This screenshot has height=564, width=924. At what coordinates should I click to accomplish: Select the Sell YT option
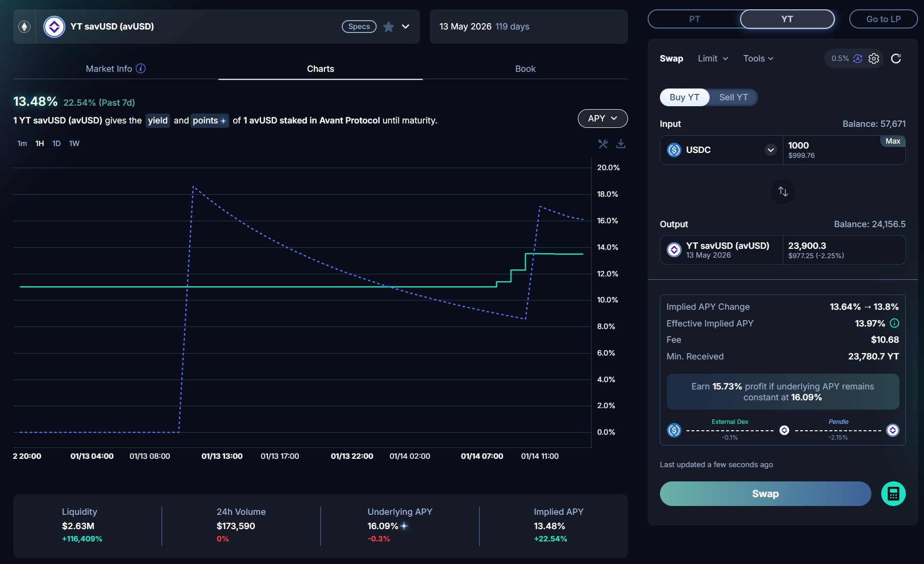[733, 97]
